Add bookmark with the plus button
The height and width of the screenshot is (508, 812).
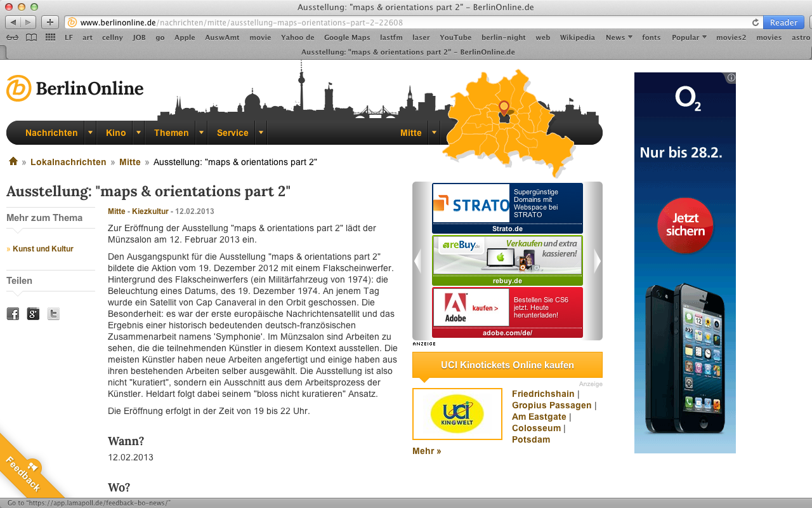[x=50, y=22]
